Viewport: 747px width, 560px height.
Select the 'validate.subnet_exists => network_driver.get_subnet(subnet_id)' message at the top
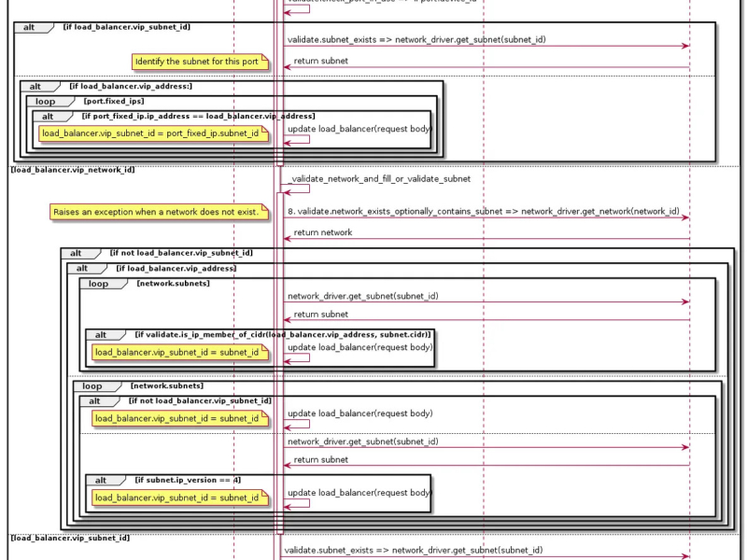click(416, 39)
